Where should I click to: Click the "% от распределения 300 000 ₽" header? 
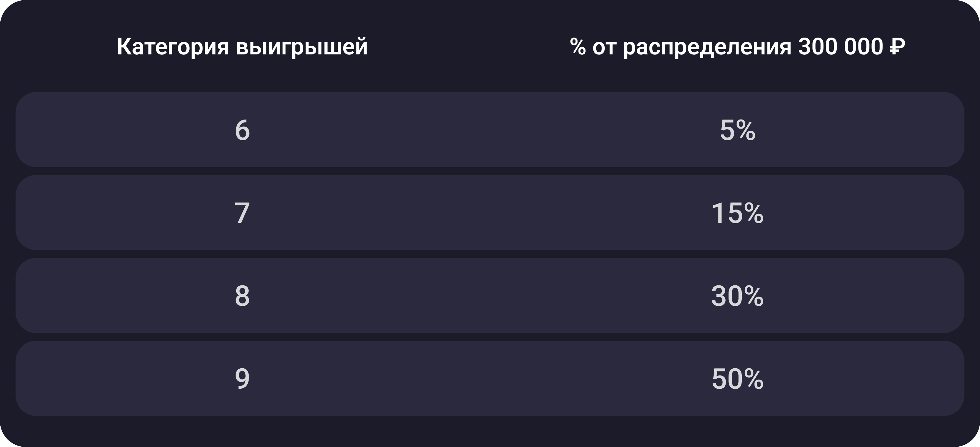coord(737,47)
